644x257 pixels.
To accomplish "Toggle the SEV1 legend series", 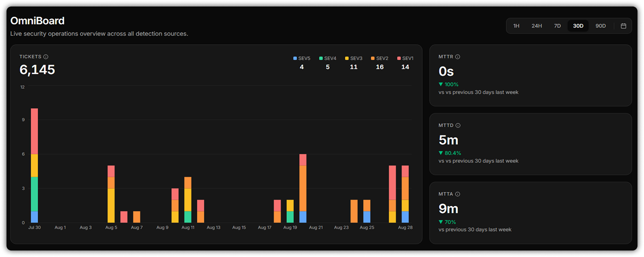I will pos(405,58).
